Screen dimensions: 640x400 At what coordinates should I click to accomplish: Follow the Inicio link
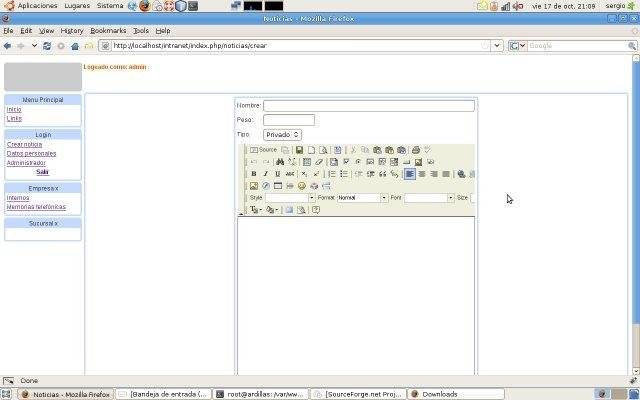(x=14, y=109)
